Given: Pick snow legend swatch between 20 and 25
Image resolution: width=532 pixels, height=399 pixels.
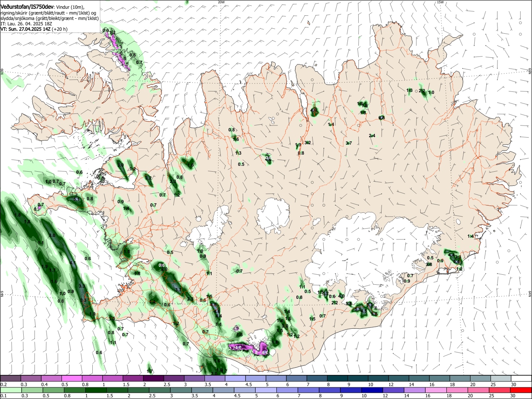Looking at the screenshot, I should tap(481, 378).
